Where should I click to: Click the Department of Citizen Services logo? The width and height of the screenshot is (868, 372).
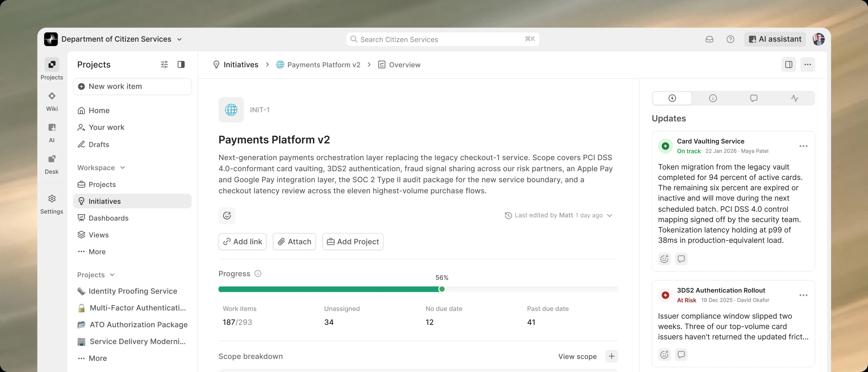click(51, 39)
